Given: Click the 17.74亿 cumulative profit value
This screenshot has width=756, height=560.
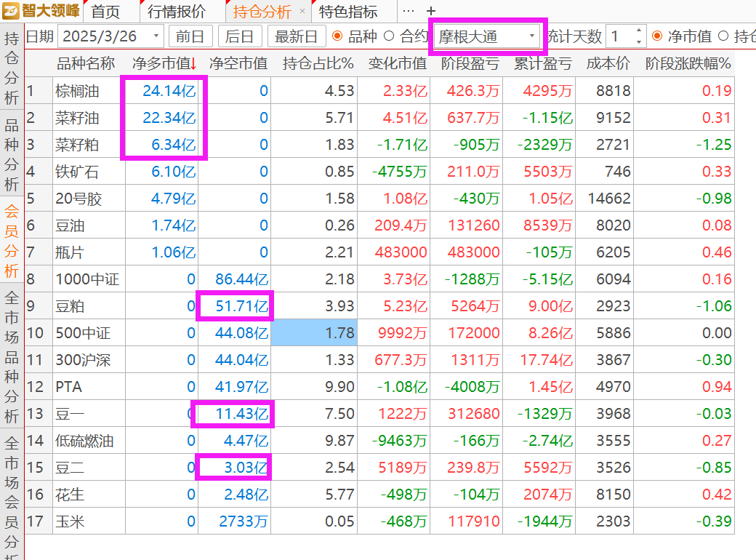Looking at the screenshot, I should [546, 360].
